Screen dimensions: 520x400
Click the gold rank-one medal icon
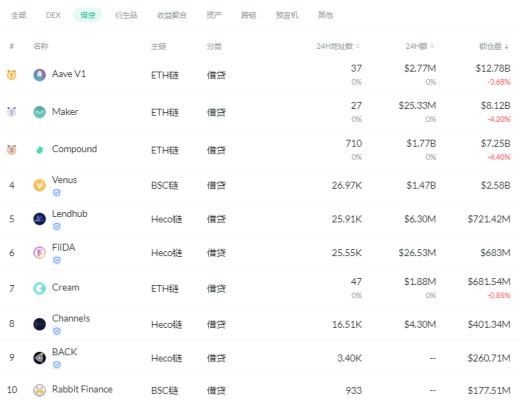(12, 75)
